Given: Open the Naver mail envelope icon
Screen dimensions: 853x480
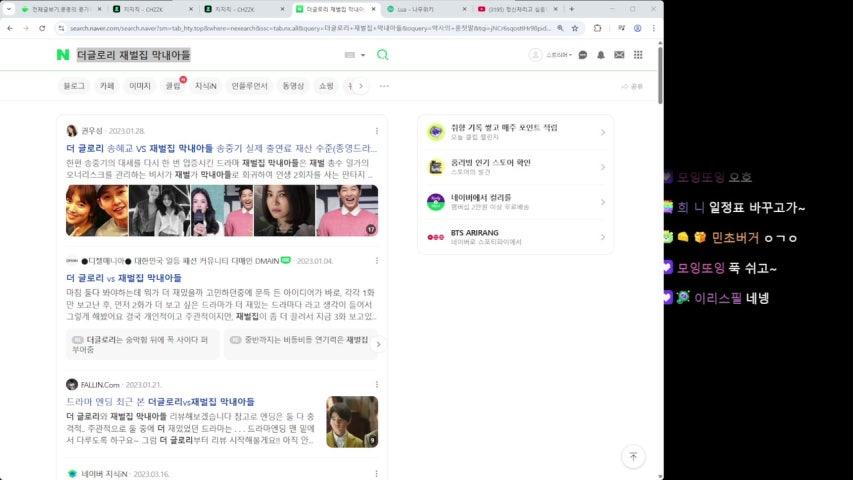Looking at the screenshot, I should point(619,55).
